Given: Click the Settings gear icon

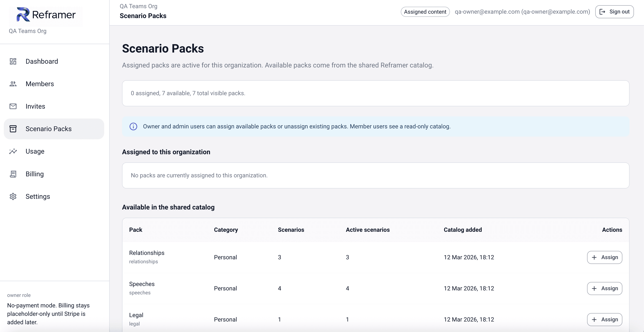Looking at the screenshot, I should click(13, 196).
